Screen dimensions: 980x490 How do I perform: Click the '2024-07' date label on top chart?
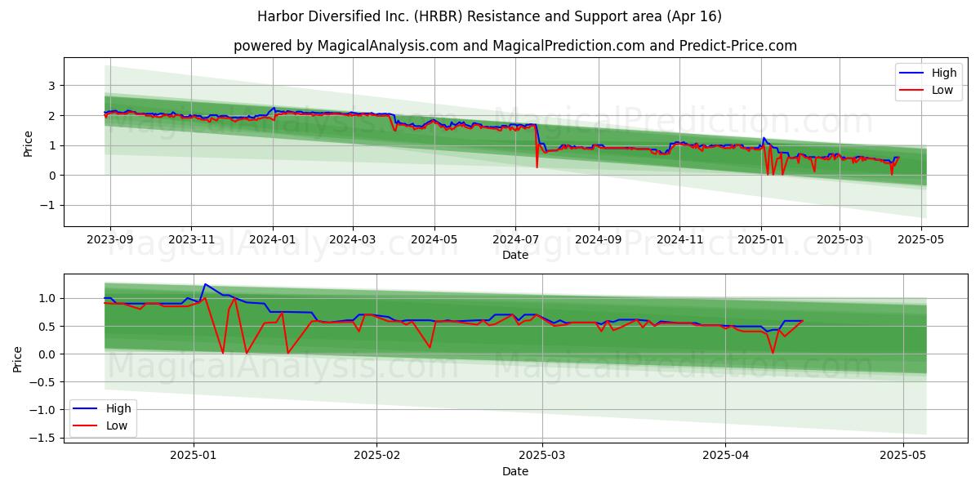515,240
